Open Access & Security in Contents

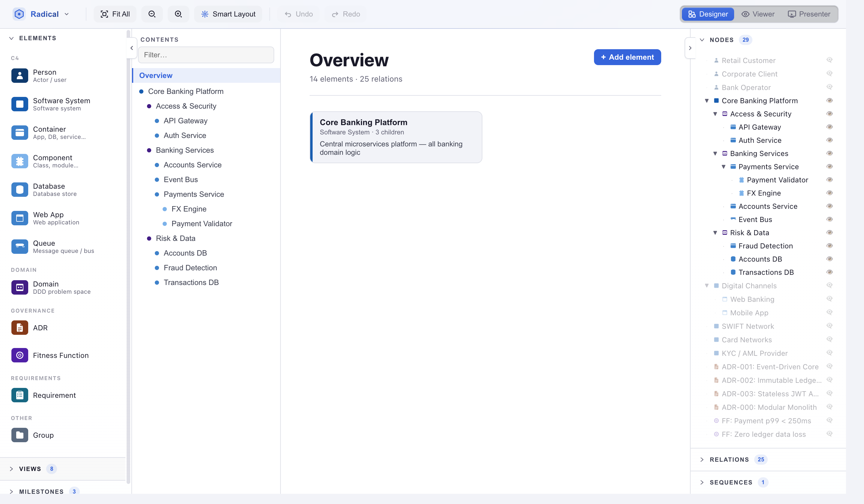[x=206, y=106]
